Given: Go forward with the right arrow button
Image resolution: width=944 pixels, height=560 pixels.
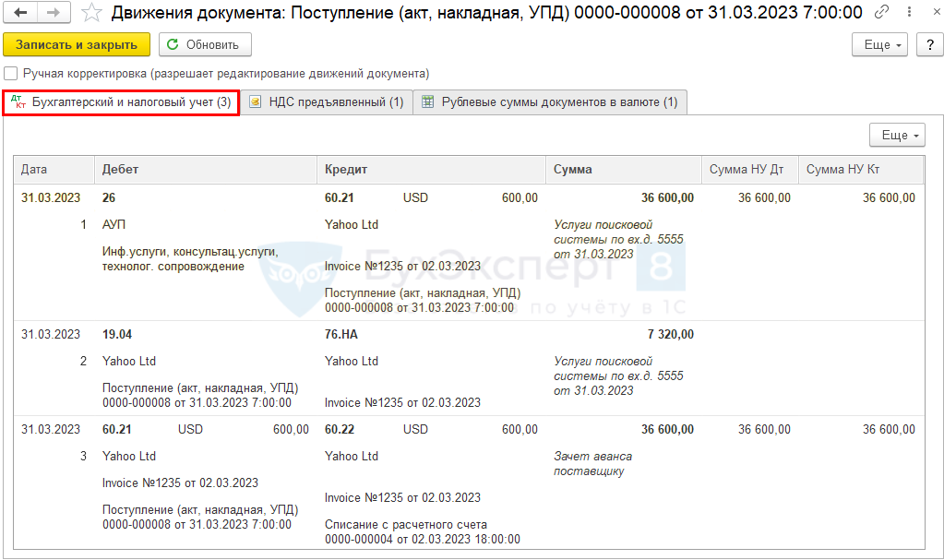Looking at the screenshot, I should point(54,12).
